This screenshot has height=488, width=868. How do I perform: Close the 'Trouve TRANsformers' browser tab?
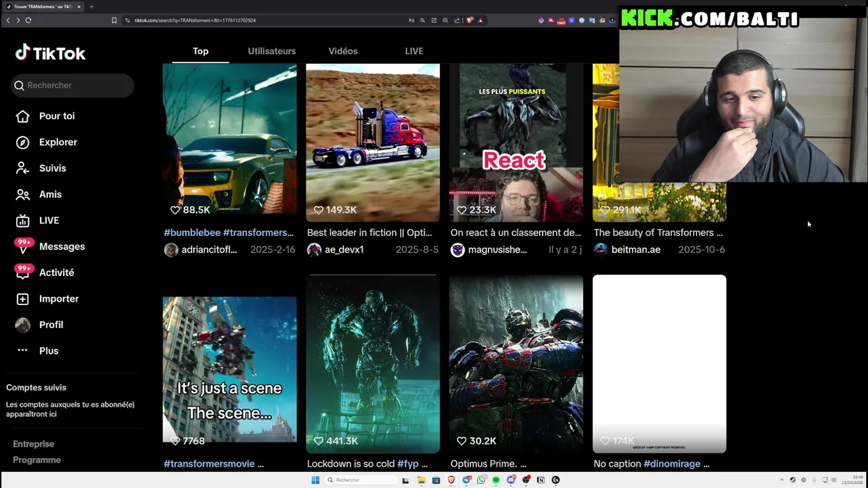[79, 7]
